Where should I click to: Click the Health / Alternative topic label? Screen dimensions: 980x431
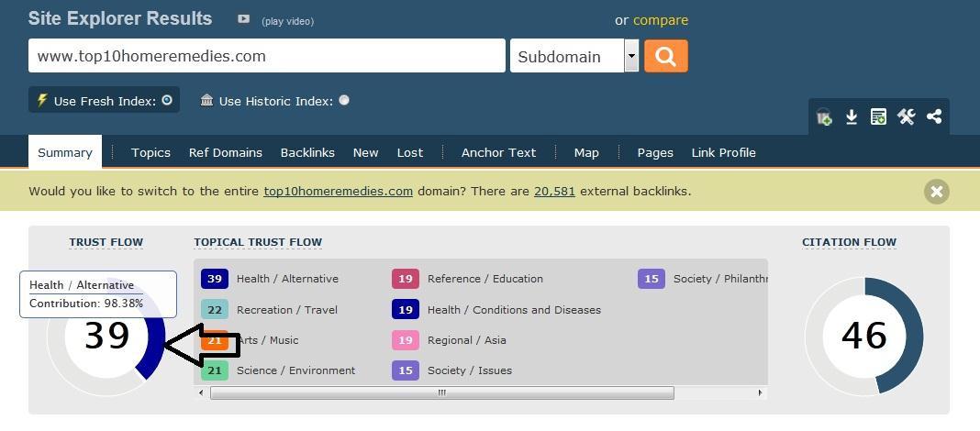coord(287,279)
